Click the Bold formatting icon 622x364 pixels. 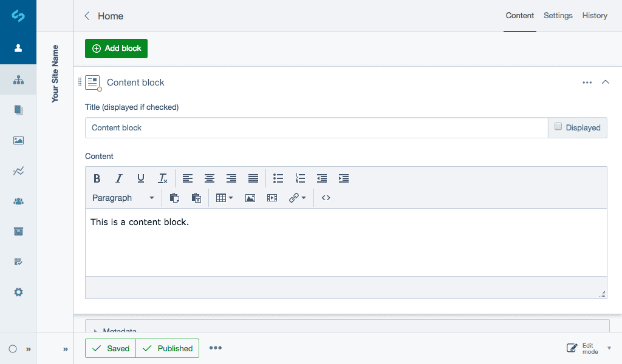(x=97, y=178)
